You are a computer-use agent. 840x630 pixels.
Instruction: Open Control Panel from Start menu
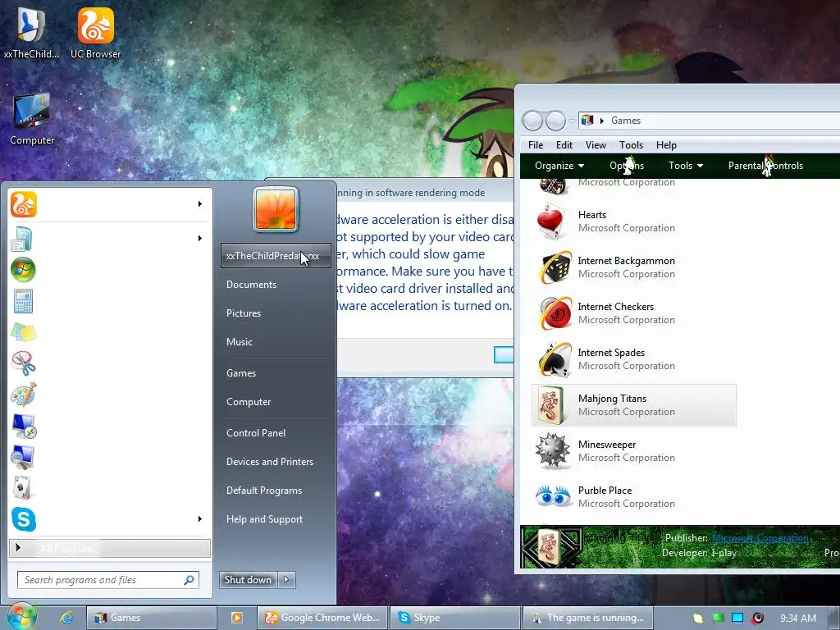pyautogui.click(x=256, y=433)
